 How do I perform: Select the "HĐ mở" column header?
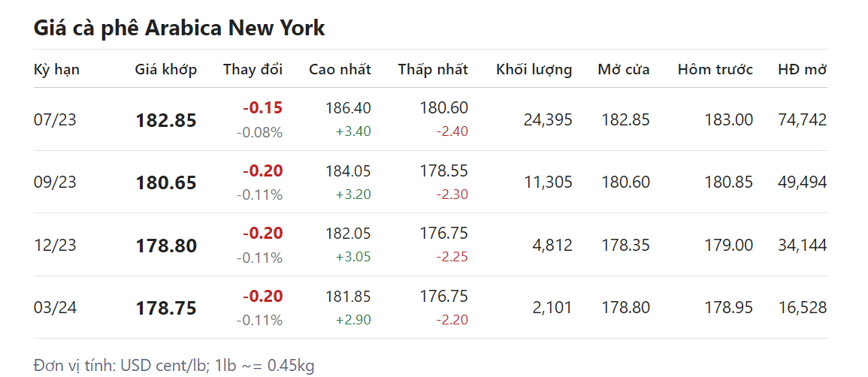[802, 70]
